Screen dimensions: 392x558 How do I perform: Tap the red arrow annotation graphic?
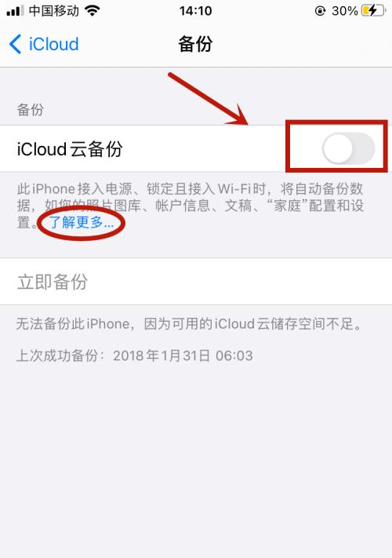[x=209, y=99]
